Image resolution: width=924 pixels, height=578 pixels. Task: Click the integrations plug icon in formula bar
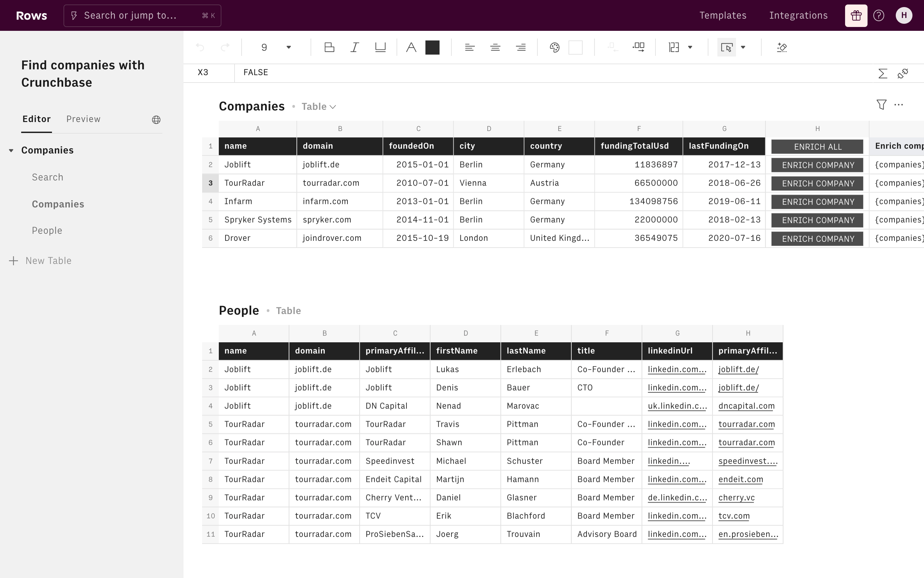[903, 74]
